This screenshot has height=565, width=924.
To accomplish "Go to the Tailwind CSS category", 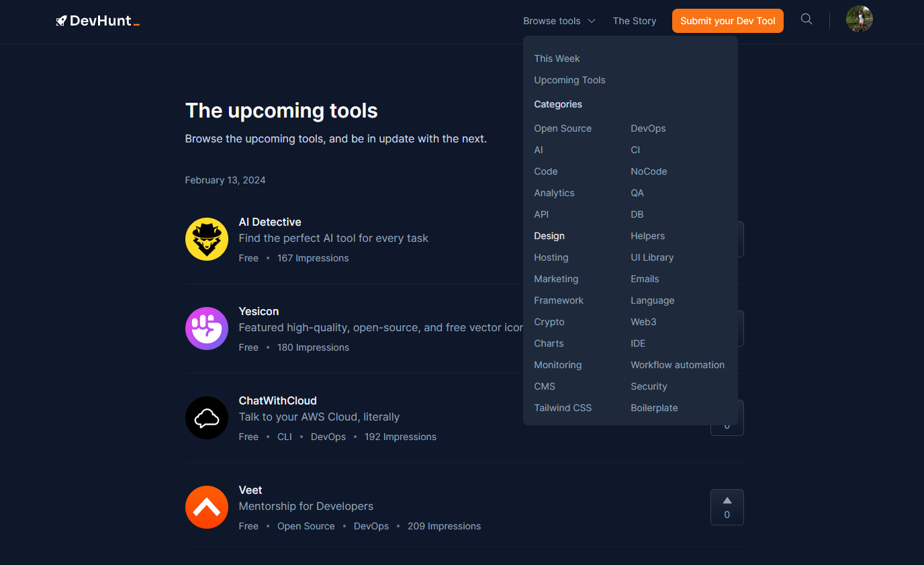I will [x=563, y=408].
